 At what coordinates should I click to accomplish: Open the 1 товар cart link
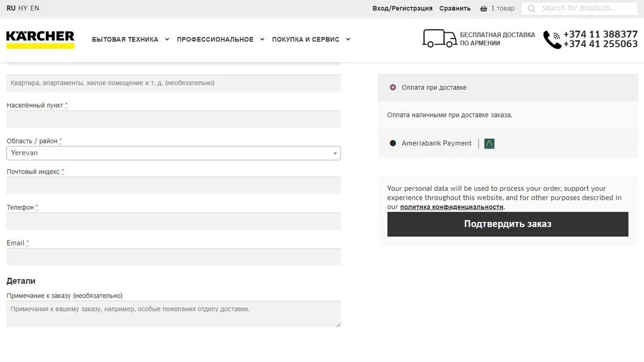[x=502, y=8]
